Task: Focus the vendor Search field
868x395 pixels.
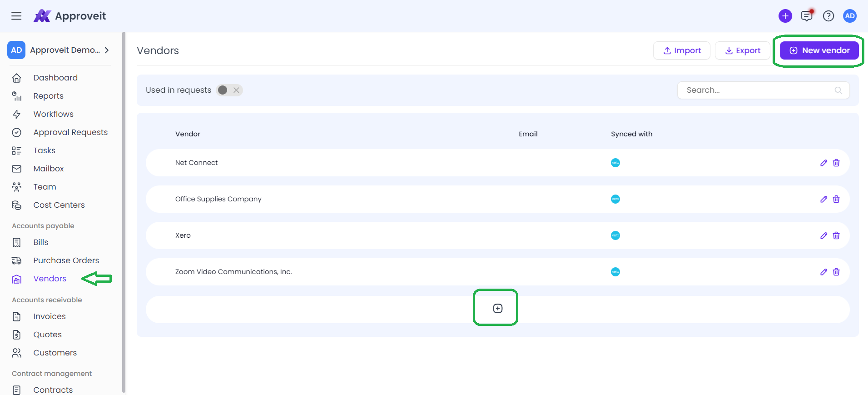Action: click(763, 90)
